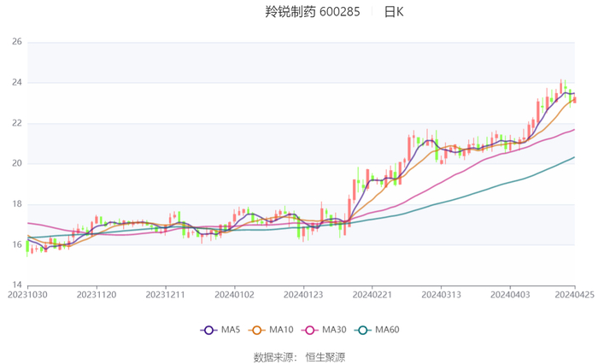Screen dimensions: 598x364
Task: Click the 数据来源 caption text
Action: [x=275, y=357]
